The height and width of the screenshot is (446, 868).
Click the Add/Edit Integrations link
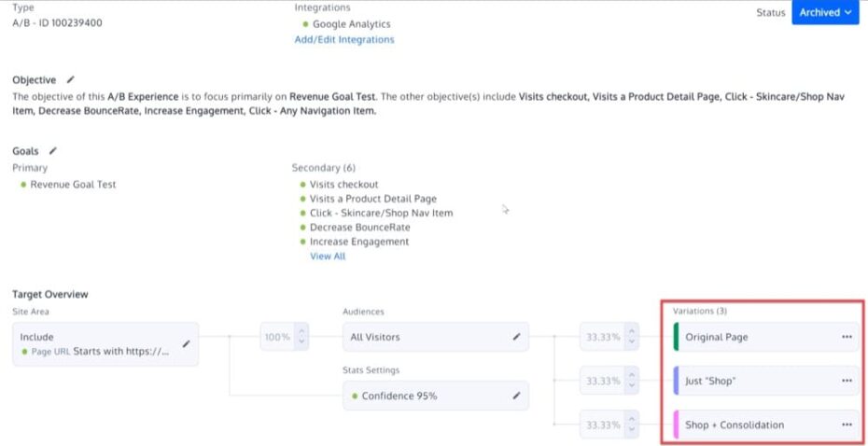pyautogui.click(x=344, y=40)
